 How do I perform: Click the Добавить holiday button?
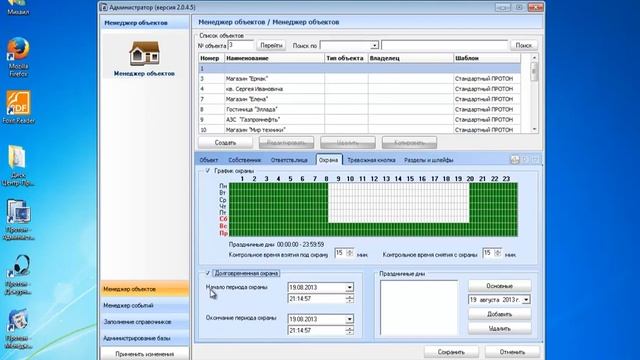(x=500, y=314)
